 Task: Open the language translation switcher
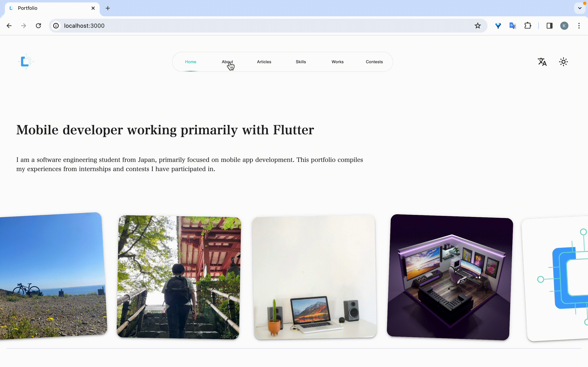542,62
